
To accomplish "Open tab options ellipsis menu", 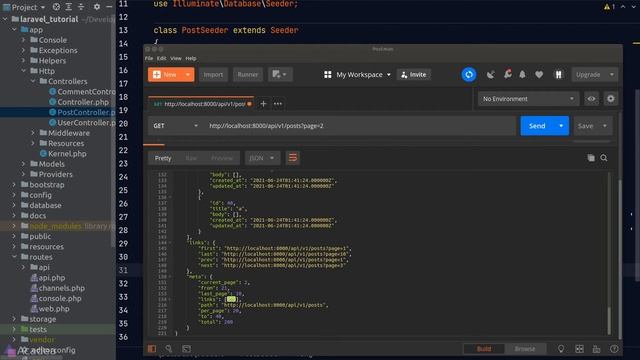I will point(278,104).
